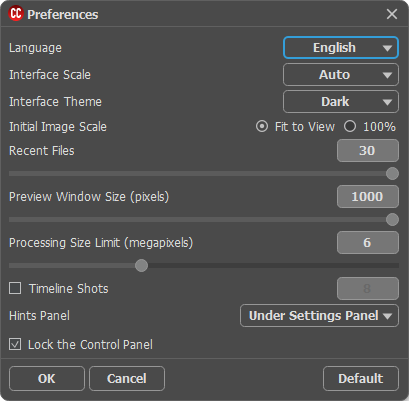This screenshot has height=401, width=409.
Task: Click the Recent Files value field
Action: [368, 151]
